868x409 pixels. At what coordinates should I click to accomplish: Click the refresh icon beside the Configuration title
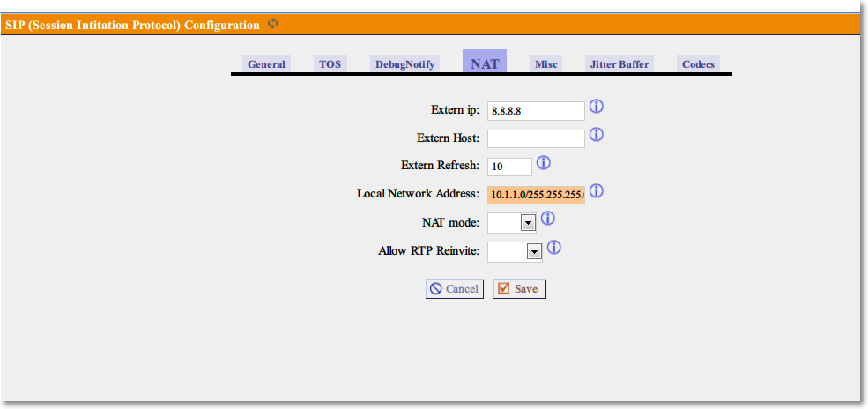pyautogui.click(x=273, y=25)
